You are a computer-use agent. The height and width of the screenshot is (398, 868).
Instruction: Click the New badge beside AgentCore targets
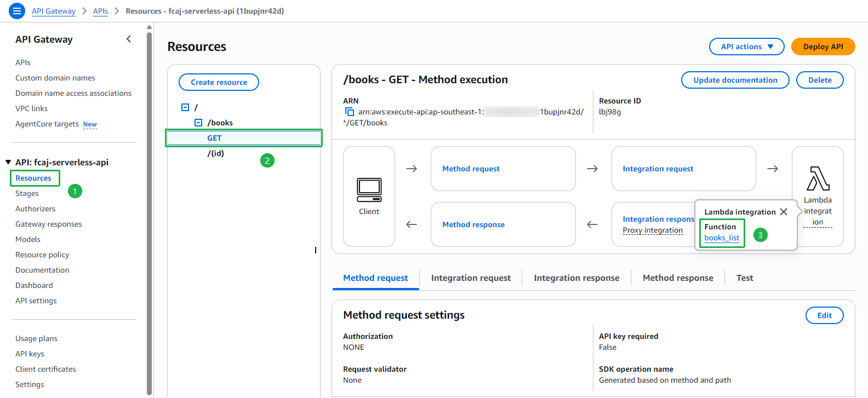click(x=90, y=124)
